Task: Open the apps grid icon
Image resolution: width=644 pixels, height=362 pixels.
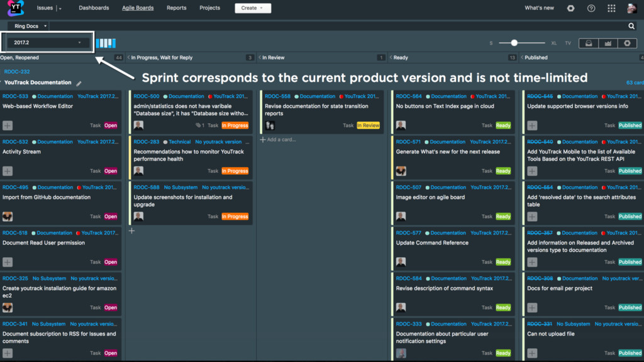Action: click(x=611, y=8)
